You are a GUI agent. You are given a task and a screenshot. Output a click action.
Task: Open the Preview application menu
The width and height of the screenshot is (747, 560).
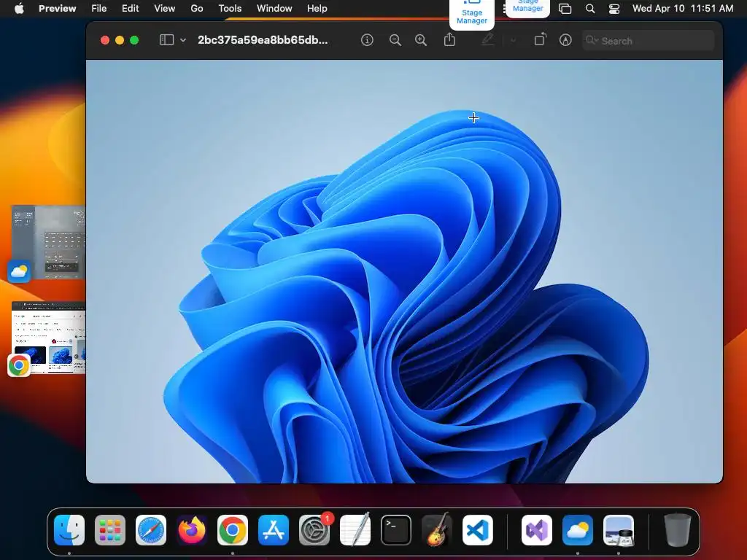click(x=57, y=8)
